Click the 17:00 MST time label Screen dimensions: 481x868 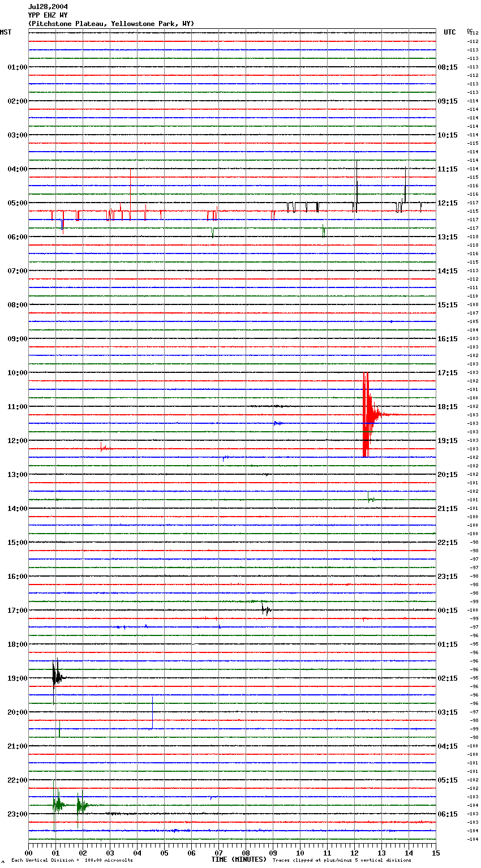[x=17, y=611]
